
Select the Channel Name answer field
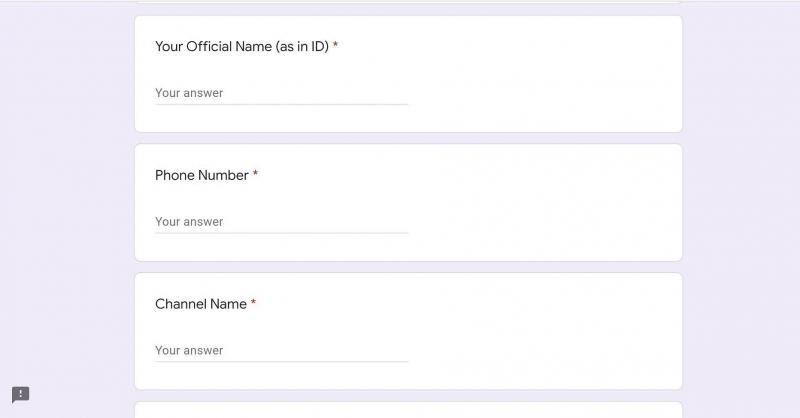point(281,351)
